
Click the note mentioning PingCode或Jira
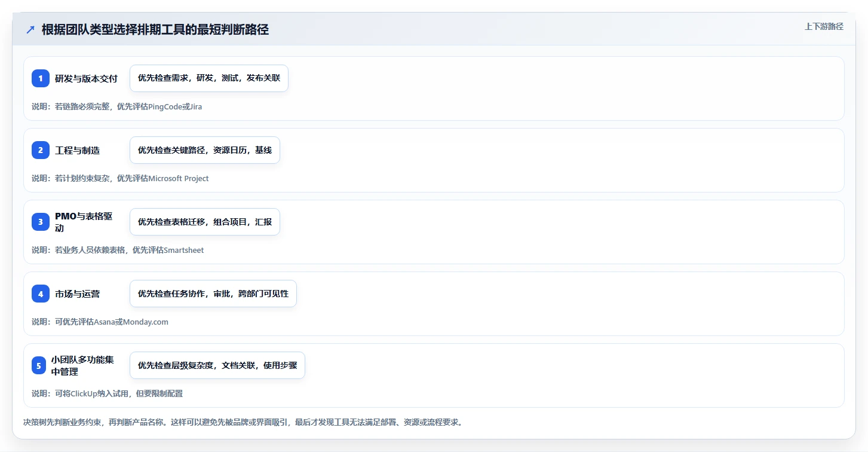[x=117, y=106]
